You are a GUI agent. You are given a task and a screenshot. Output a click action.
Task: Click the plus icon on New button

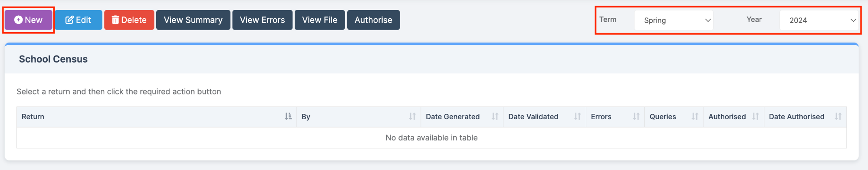click(x=18, y=20)
